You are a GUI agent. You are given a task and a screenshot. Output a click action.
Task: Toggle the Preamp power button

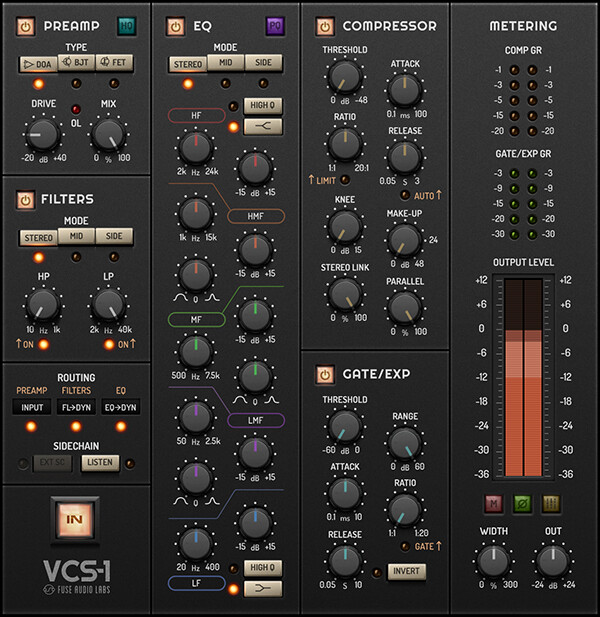pyautogui.click(x=25, y=25)
